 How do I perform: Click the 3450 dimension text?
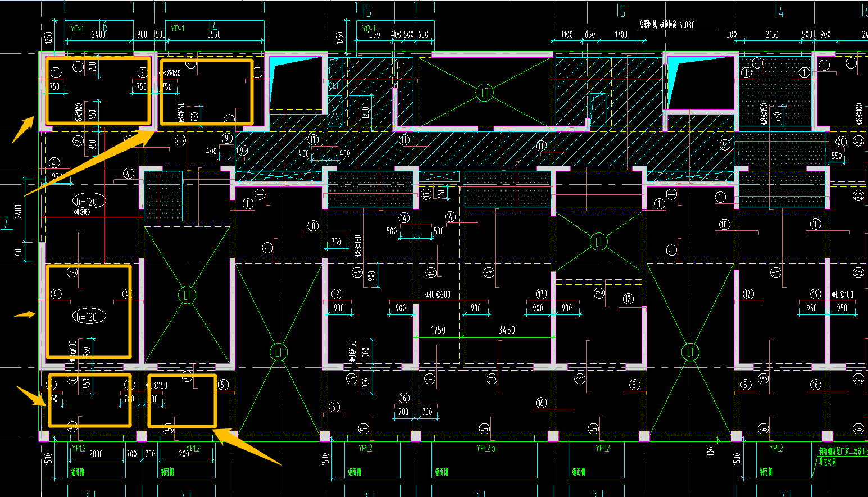[507, 330]
